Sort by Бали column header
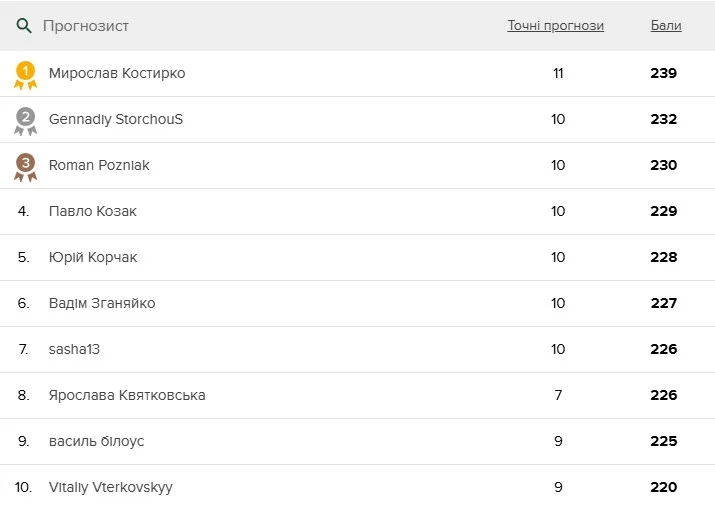Viewport: 715px width, 507px height. pos(665,26)
